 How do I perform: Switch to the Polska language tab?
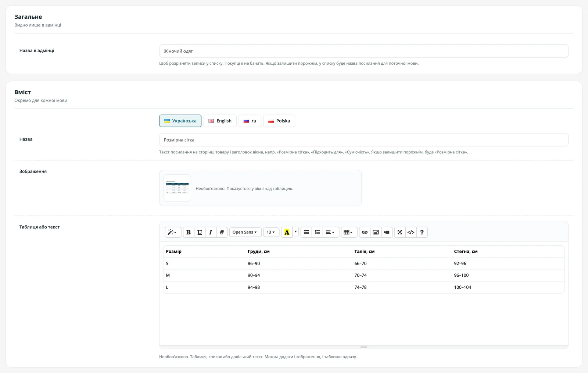[279, 121]
